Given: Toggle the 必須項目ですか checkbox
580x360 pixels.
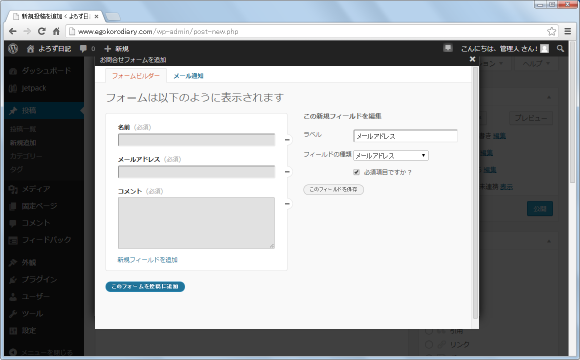Looking at the screenshot, I should click(357, 172).
